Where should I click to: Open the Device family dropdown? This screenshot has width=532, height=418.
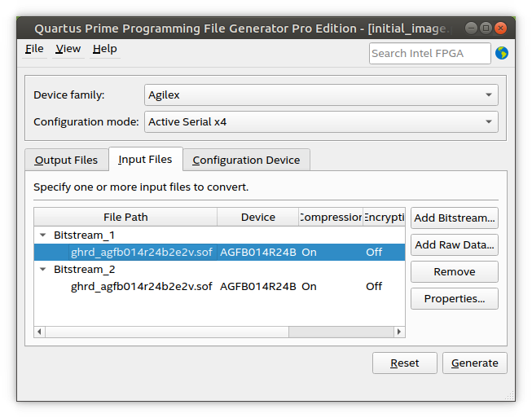pos(322,95)
